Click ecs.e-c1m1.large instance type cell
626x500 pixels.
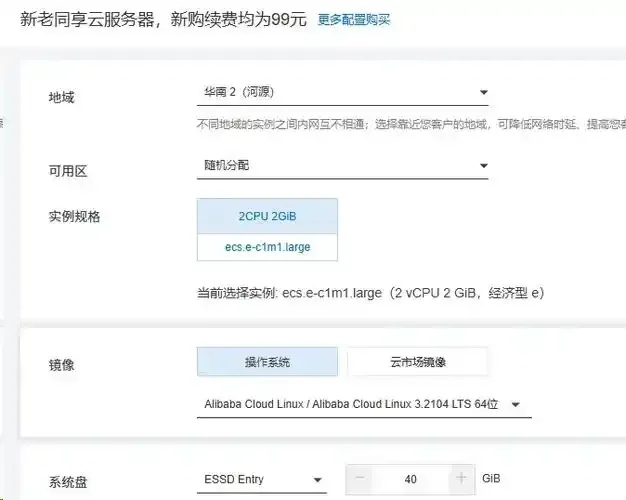pyautogui.click(x=267, y=247)
